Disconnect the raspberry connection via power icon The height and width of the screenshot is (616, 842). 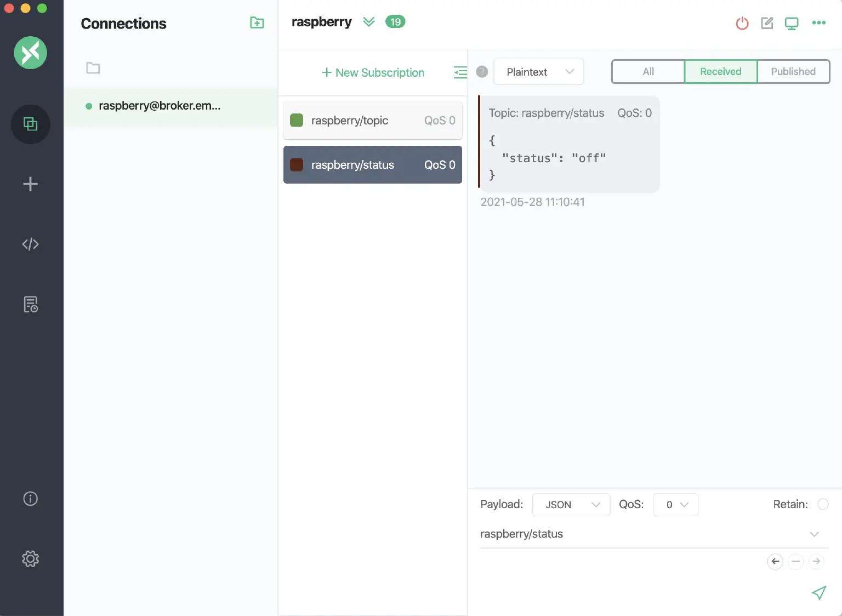pos(742,23)
